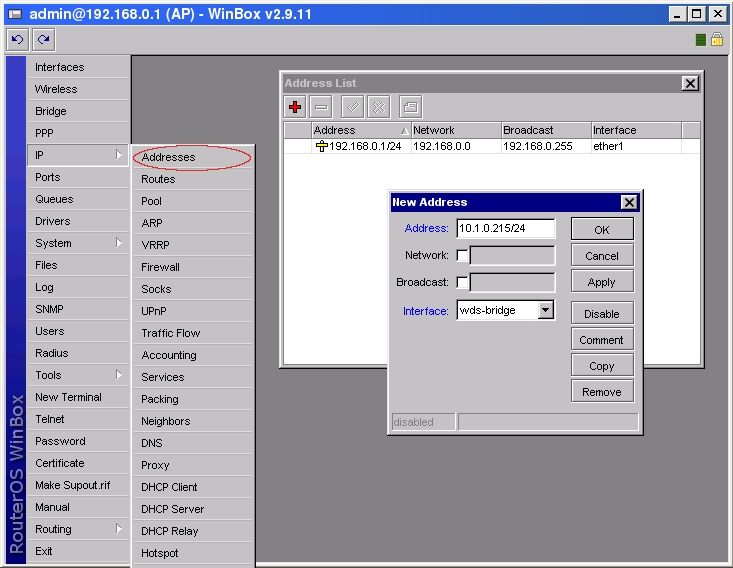733x568 pixels.
Task: Click the padlock icon at top right
Action: [x=717, y=40]
